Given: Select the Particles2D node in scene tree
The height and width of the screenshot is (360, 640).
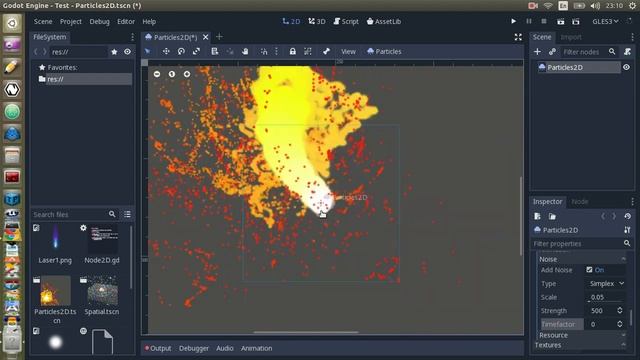Looking at the screenshot, I should [x=579, y=67].
